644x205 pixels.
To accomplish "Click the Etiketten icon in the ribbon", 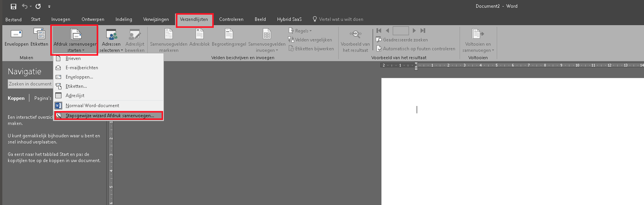I will coord(39,34).
